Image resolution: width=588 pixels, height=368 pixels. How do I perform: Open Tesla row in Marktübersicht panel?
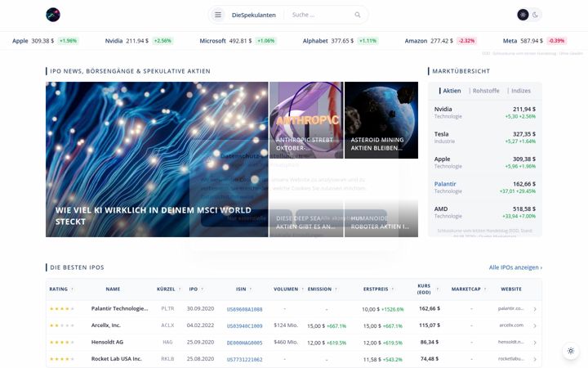pos(485,137)
